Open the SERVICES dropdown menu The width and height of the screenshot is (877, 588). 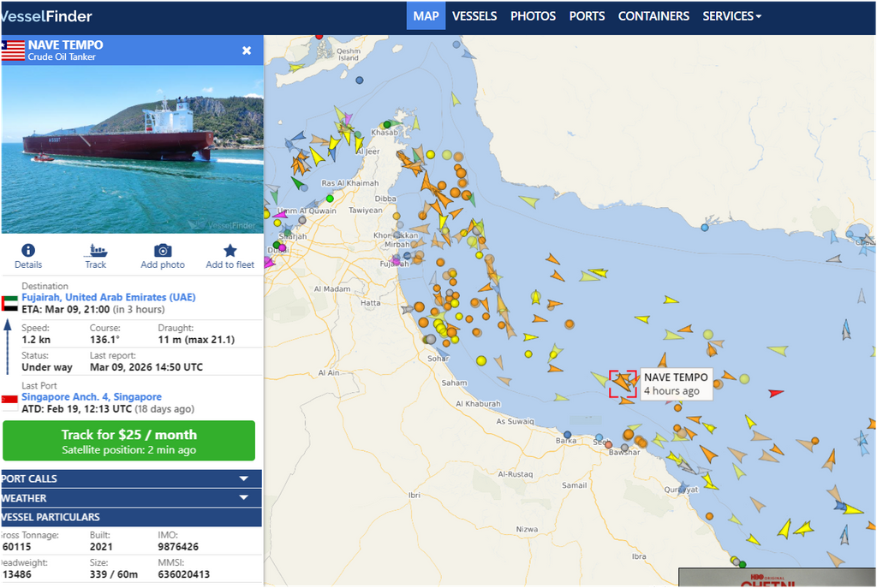pos(731,16)
